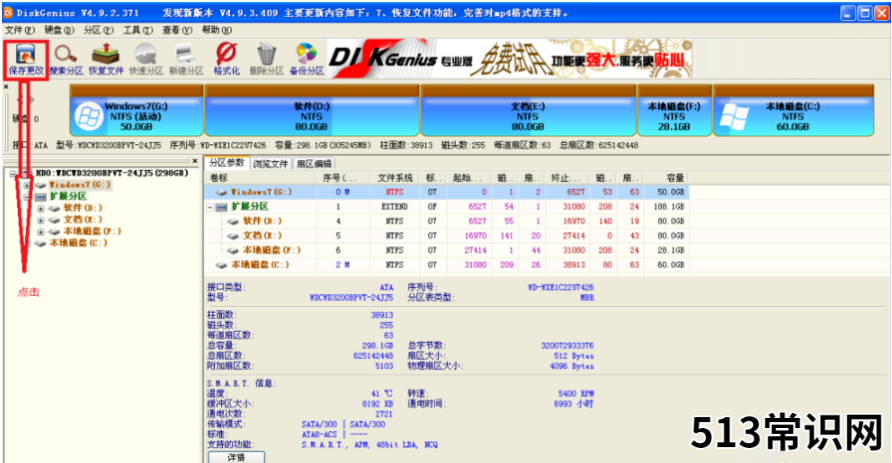The height and width of the screenshot is (463, 892).
Task: Open the 帮助(H) menu
Action: pos(217,30)
